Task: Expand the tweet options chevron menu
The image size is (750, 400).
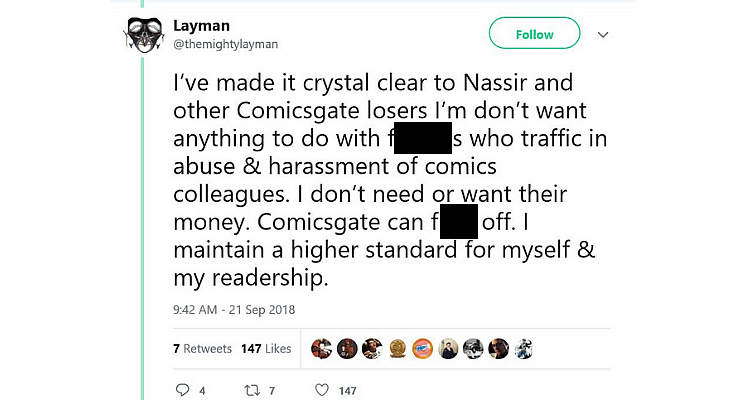Action: pyautogui.click(x=602, y=34)
